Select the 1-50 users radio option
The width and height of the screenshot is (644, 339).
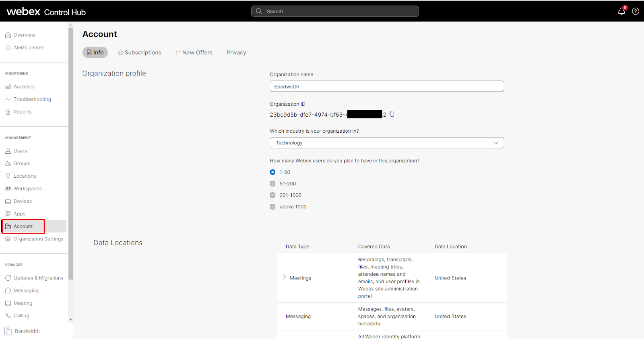(272, 172)
